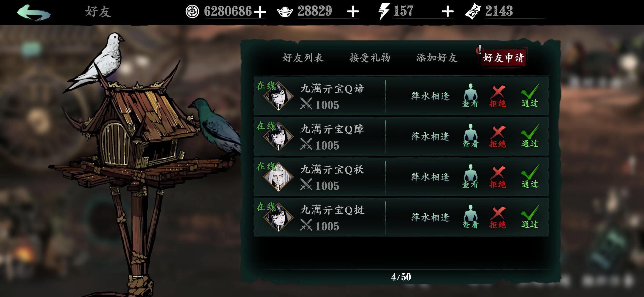Click the ticket currency icon near 2143

pyautogui.click(x=473, y=12)
